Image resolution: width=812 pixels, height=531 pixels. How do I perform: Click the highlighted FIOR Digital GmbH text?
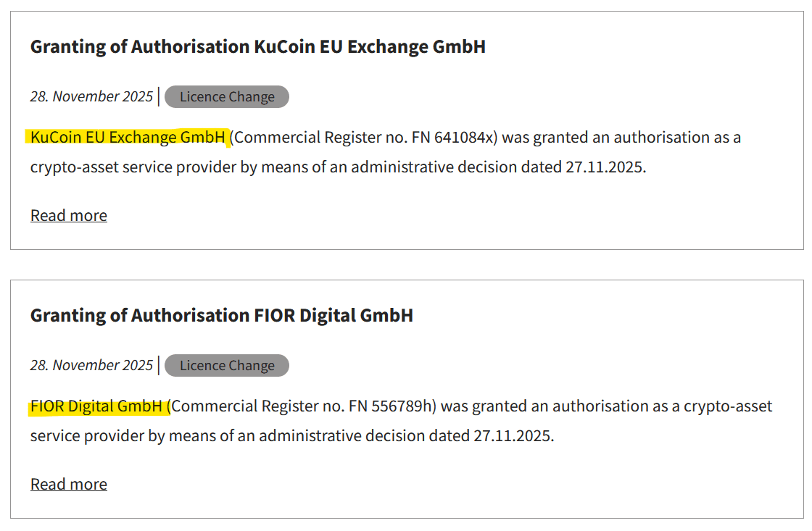coord(96,406)
